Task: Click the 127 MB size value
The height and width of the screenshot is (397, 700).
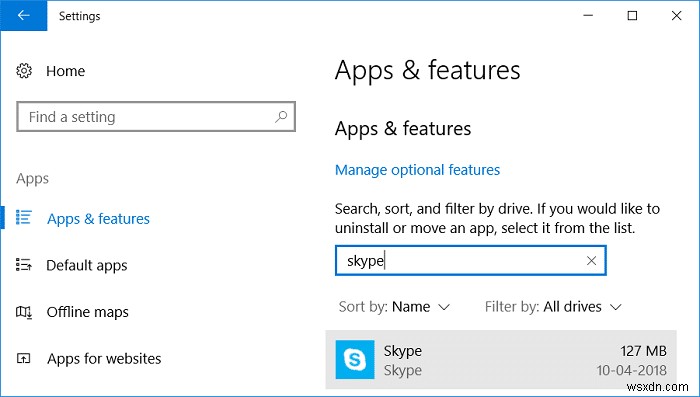Action: coord(643,351)
